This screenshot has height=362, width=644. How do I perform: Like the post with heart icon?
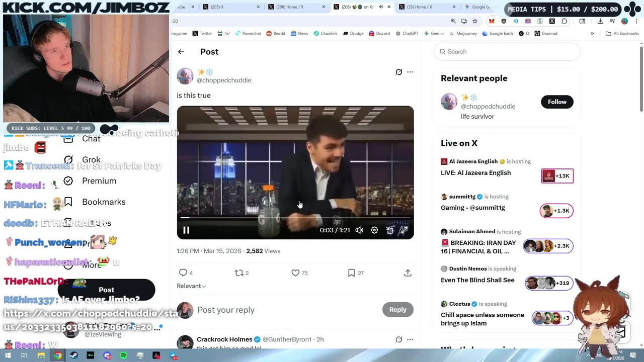[295, 273]
